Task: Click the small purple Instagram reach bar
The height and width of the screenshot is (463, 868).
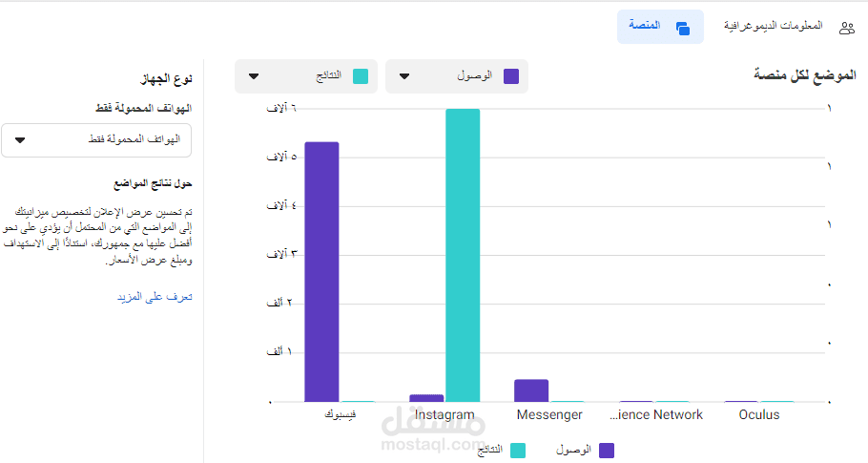Action: (426, 397)
